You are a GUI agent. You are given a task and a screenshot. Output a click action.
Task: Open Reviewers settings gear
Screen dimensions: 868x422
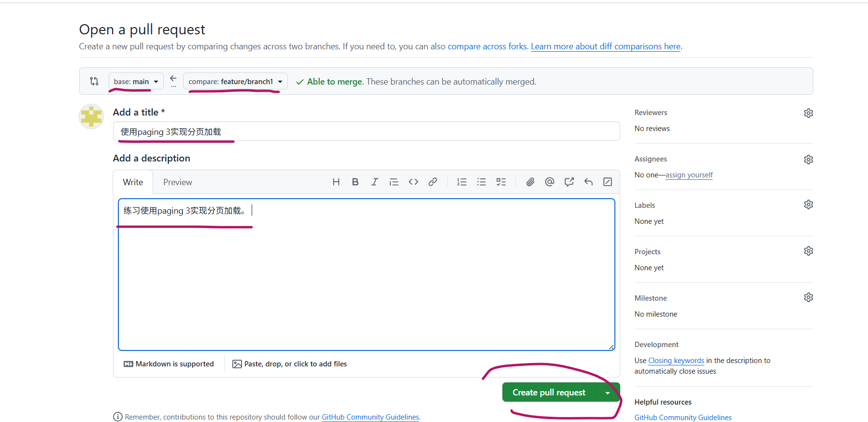(809, 113)
